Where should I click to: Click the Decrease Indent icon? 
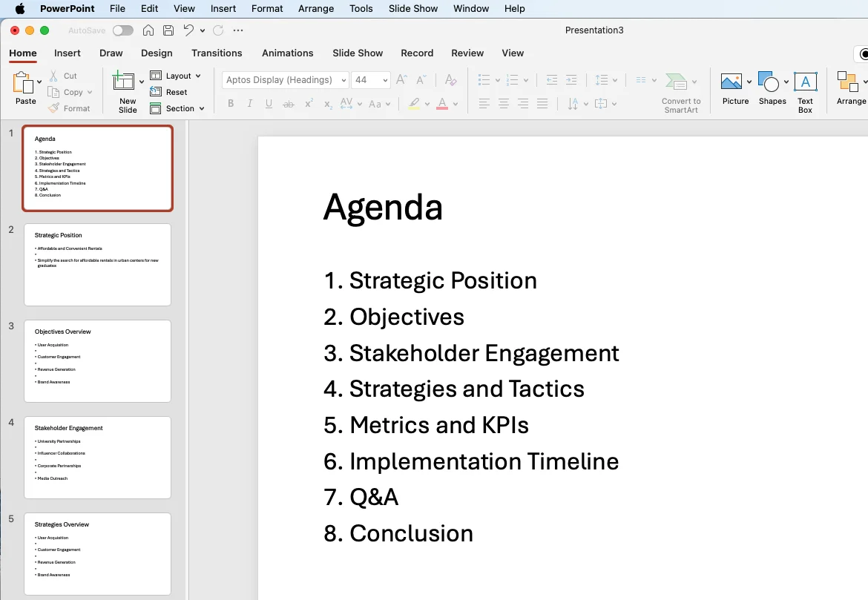[x=552, y=79]
